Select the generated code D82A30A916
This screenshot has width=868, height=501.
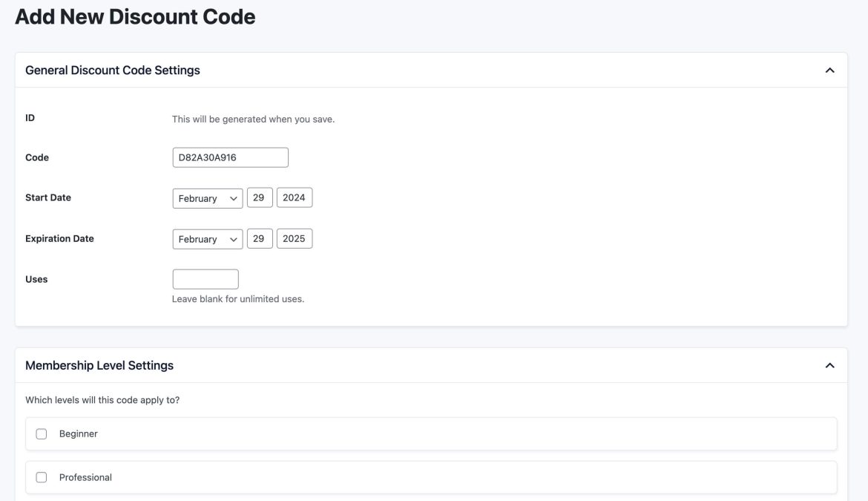231,157
